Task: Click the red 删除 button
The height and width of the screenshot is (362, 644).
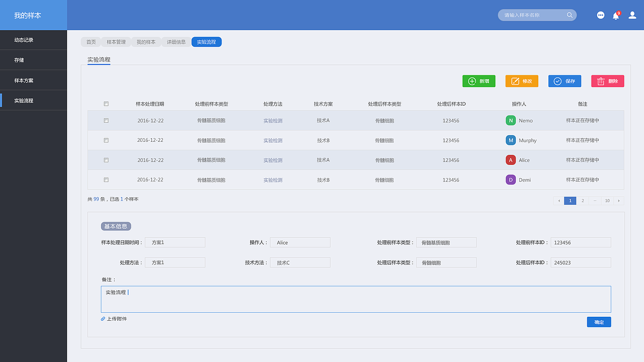Action: point(608,81)
